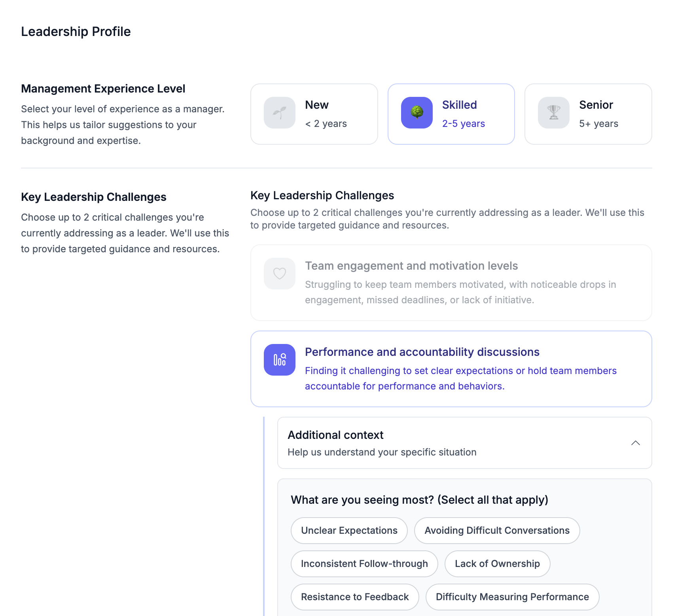Image resolution: width=674 pixels, height=616 pixels.
Task: Enable the Resistance to Feedback chip
Action: (355, 597)
